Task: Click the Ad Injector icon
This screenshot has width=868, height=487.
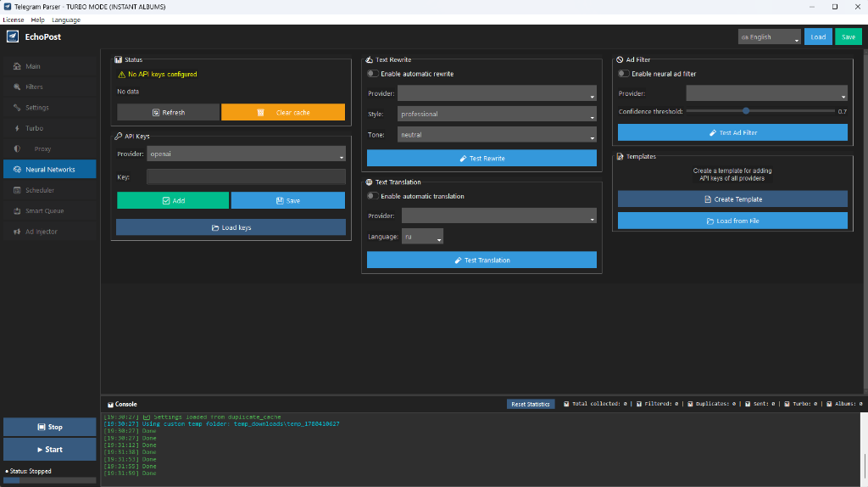Action: point(17,232)
